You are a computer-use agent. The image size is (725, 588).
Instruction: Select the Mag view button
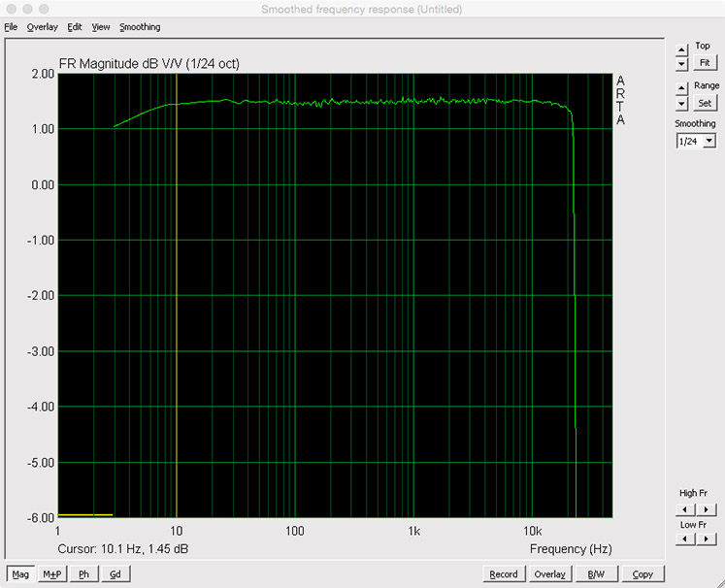pos(20,573)
